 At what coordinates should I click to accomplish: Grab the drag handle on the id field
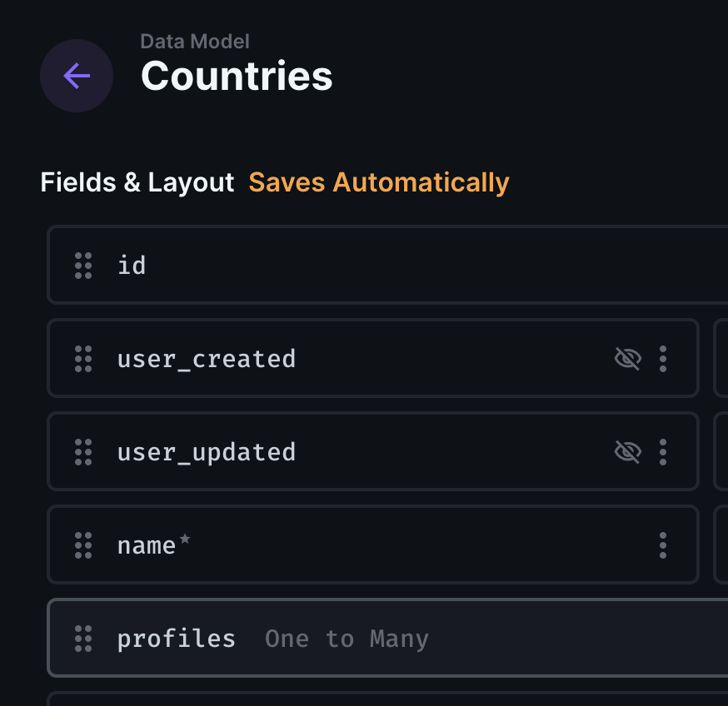click(82, 266)
